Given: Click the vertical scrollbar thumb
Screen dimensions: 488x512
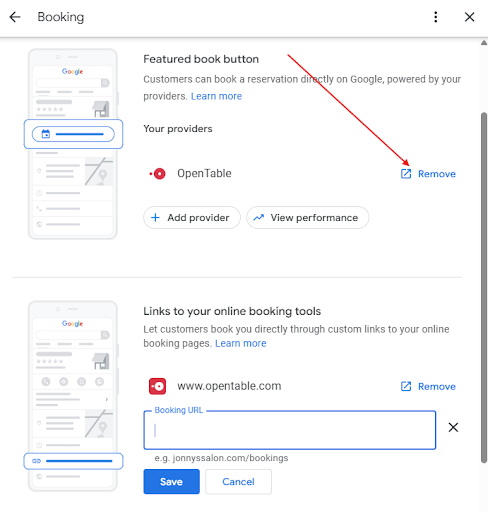Looking at the screenshot, I should (484, 288).
